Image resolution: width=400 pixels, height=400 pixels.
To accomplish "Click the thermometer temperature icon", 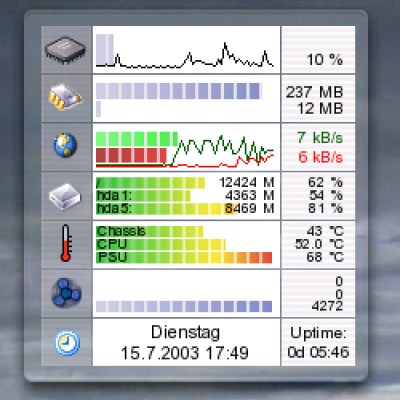I will click(66, 243).
